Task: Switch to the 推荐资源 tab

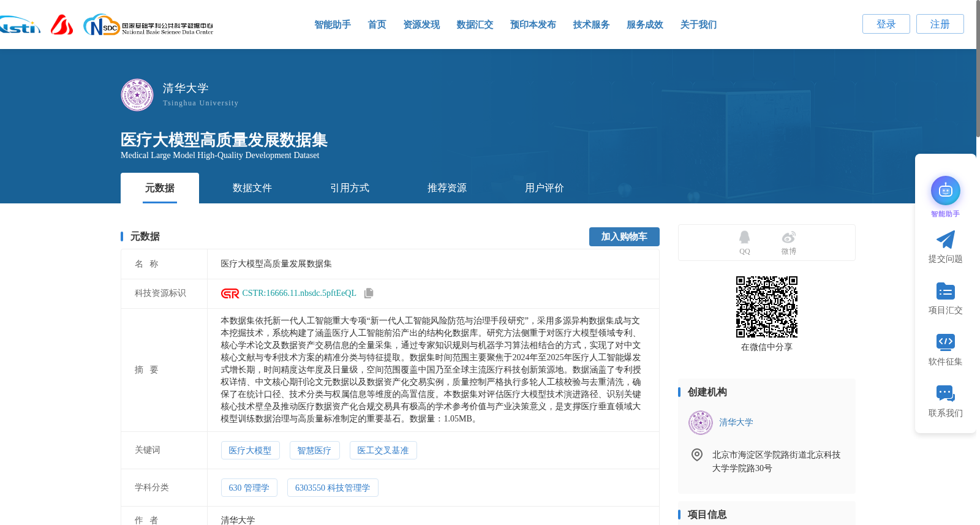Action: point(447,188)
